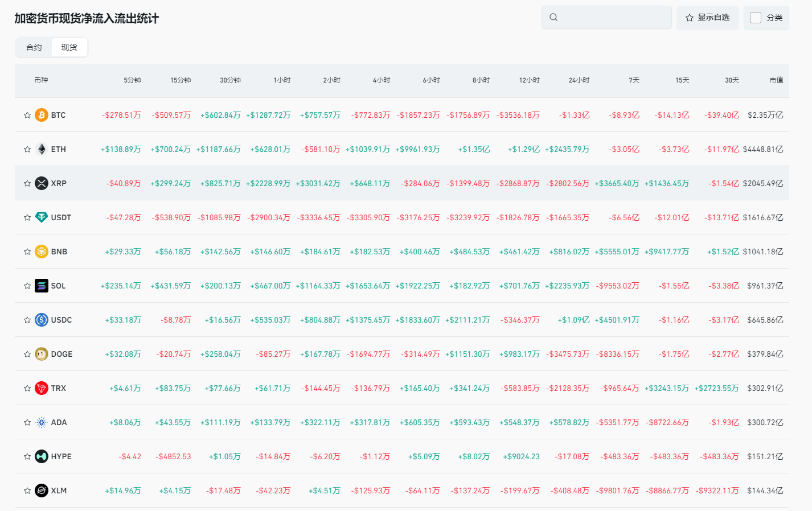Favorite ADA with its star icon

pyautogui.click(x=27, y=422)
